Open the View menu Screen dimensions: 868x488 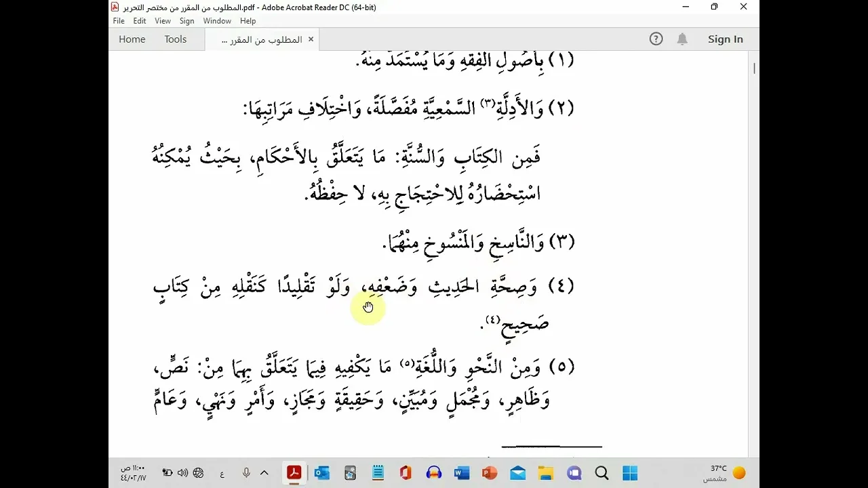[x=163, y=21]
